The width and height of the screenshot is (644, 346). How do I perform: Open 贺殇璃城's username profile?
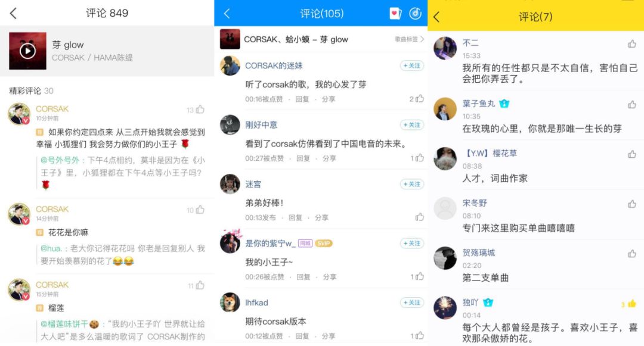[478, 253]
